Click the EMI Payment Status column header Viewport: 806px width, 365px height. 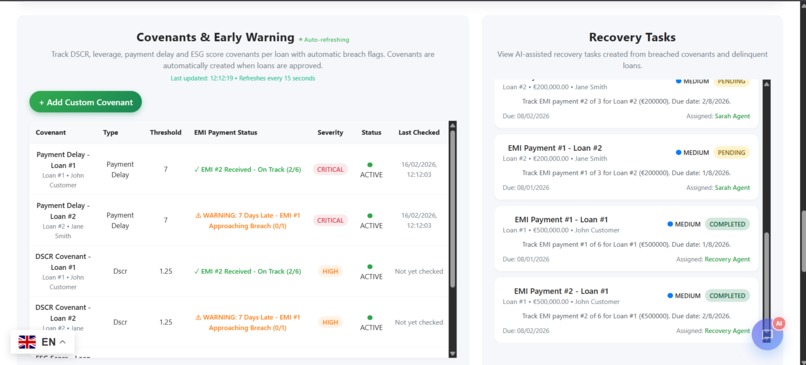point(226,132)
